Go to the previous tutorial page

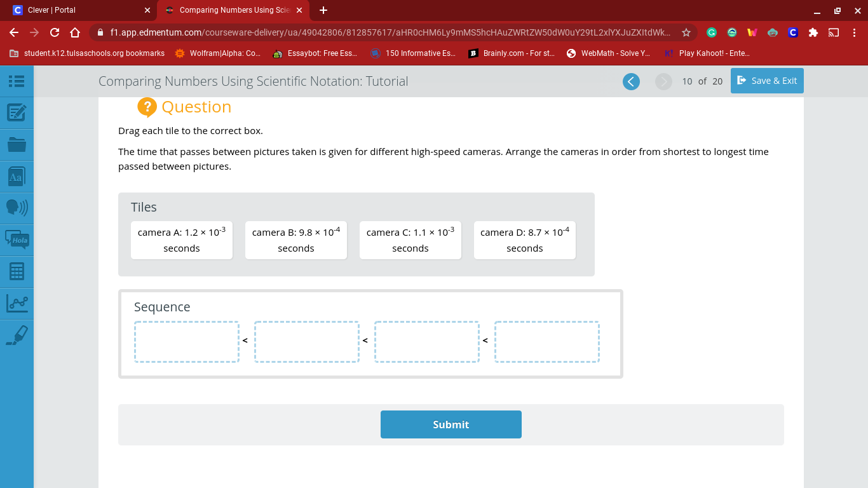point(631,81)
